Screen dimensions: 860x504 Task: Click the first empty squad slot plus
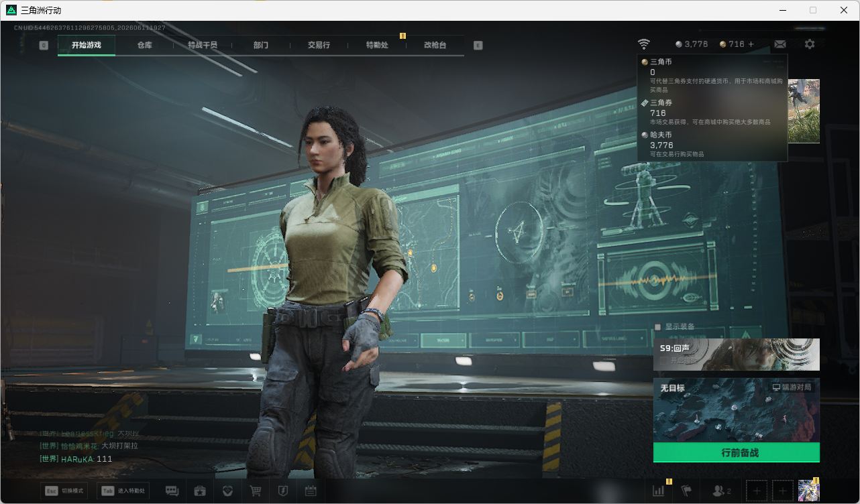(757, 491)
